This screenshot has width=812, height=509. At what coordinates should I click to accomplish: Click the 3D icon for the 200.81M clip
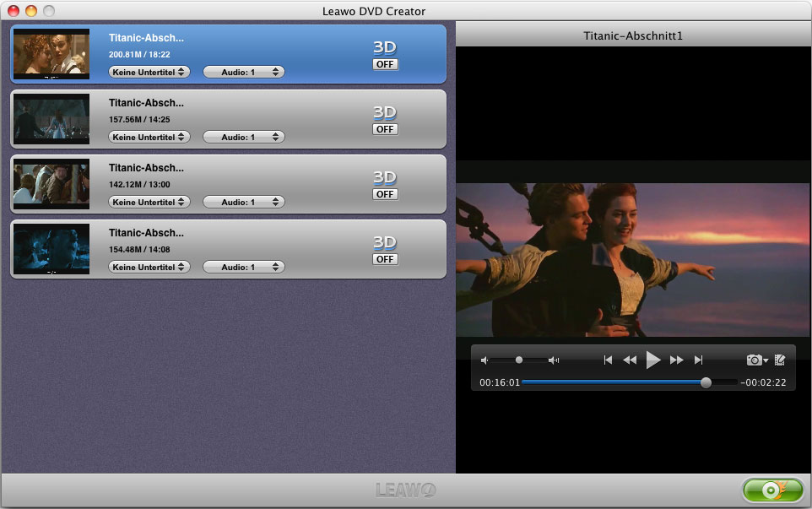385,47
